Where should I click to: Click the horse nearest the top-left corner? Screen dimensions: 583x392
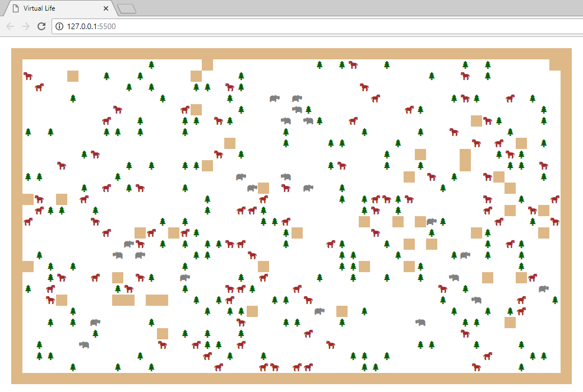[28, 76]
